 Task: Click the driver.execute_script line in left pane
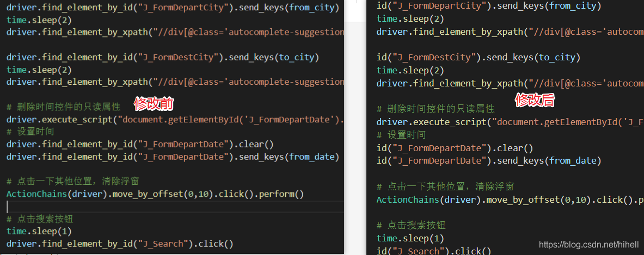click(175, 120)
